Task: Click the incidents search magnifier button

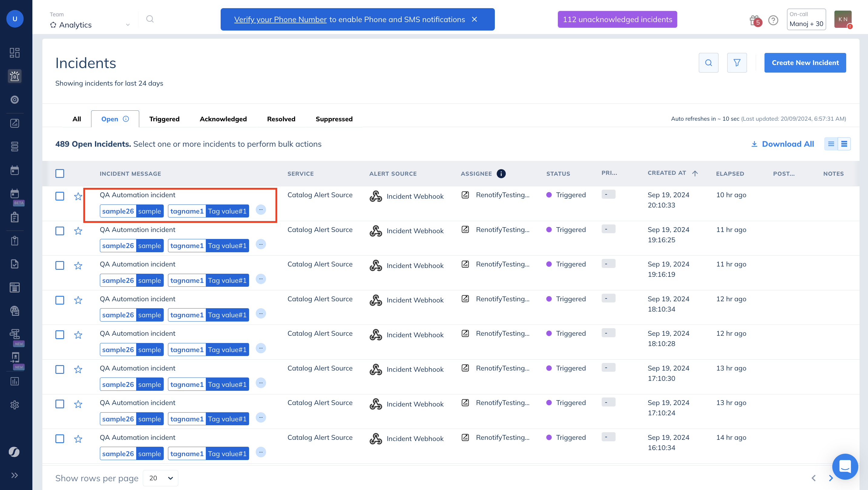Action: [x=708, y=63]
